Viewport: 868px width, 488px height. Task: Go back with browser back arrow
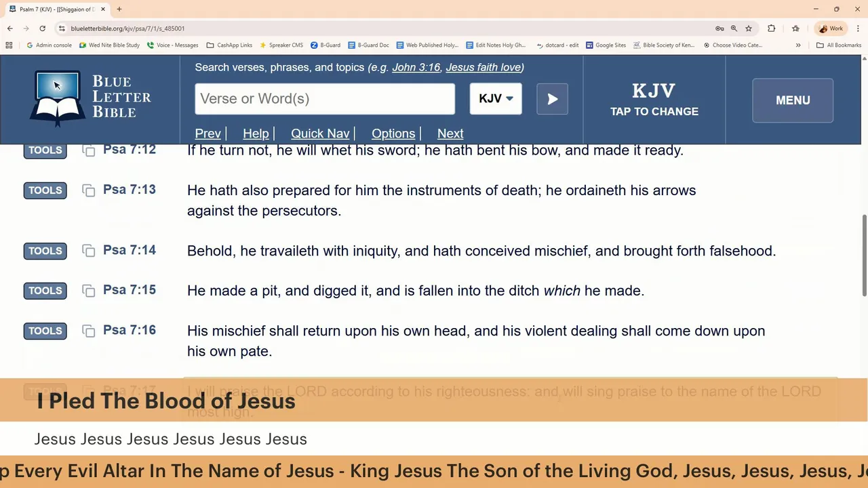pos(9,28)
